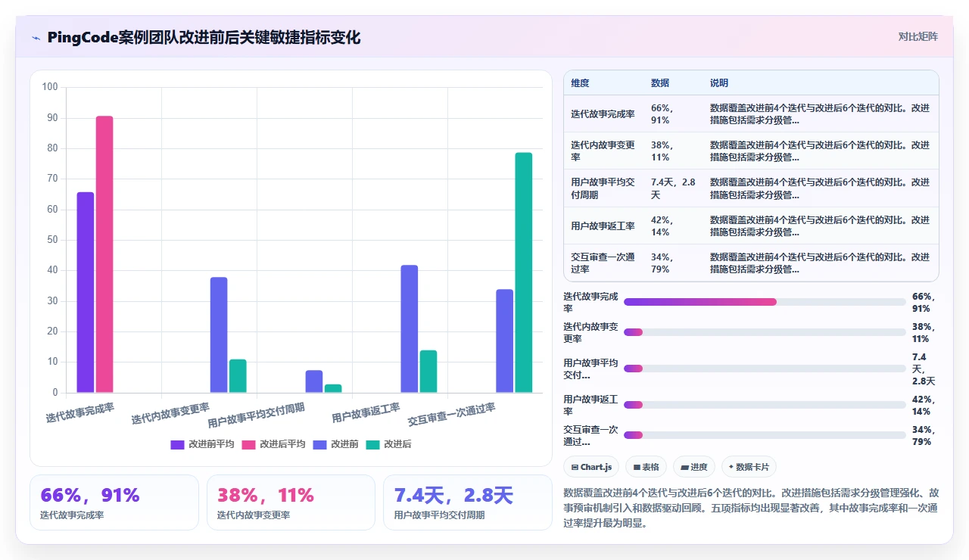The width and height of the screenshot is (969, 560).
Task: Click the 用户故事返工率 progress bar
Action: click(x=765, y=405)
